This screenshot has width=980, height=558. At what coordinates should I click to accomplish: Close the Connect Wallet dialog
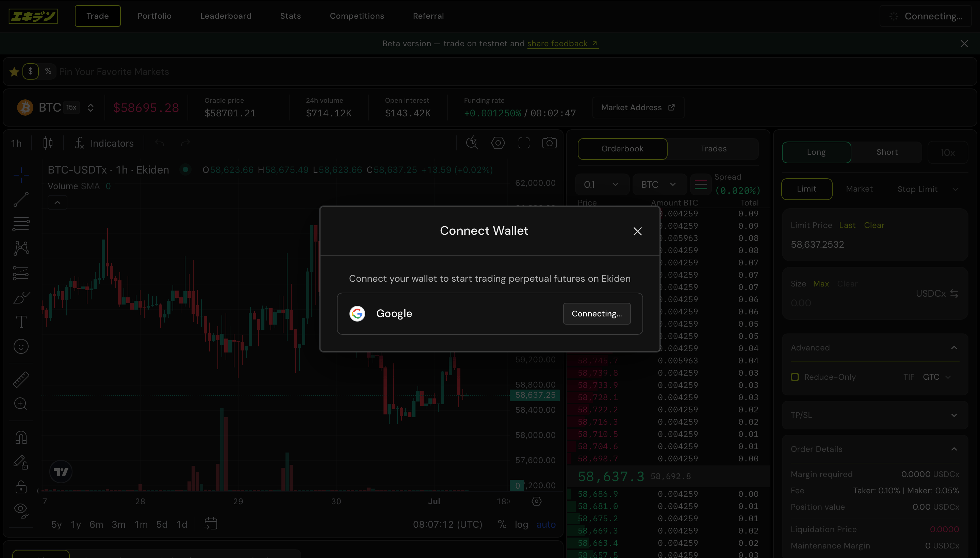tap(637, 231)
